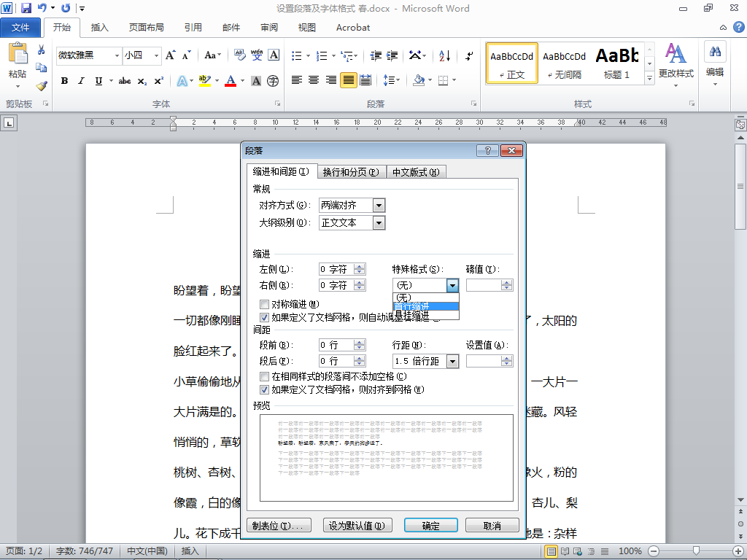Open the 审阅 ribbon tab
The image size is (747, 560).
[269, 28]
